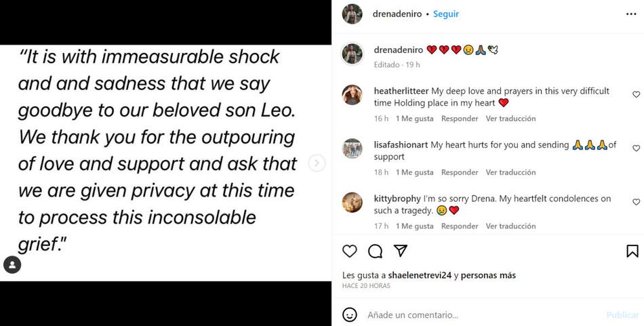Open shaelenetrevi24 profile from likes

click(421, 275)
